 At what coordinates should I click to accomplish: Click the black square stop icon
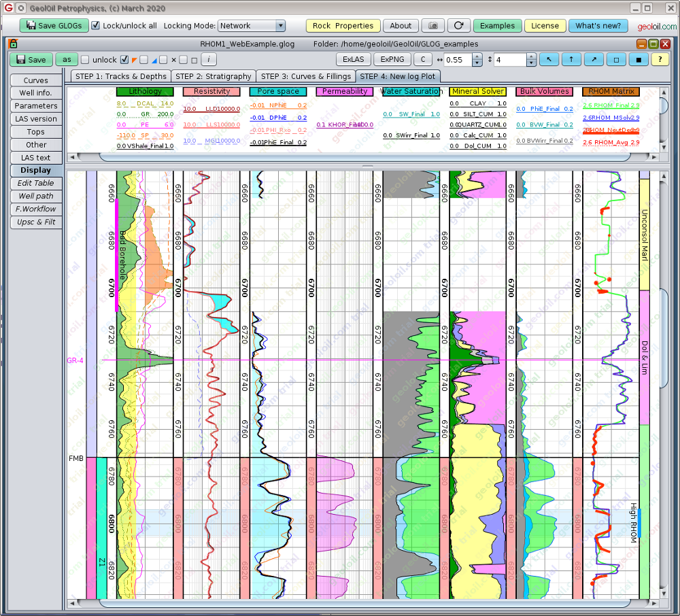pyautogui.click(x=638, y=59)
